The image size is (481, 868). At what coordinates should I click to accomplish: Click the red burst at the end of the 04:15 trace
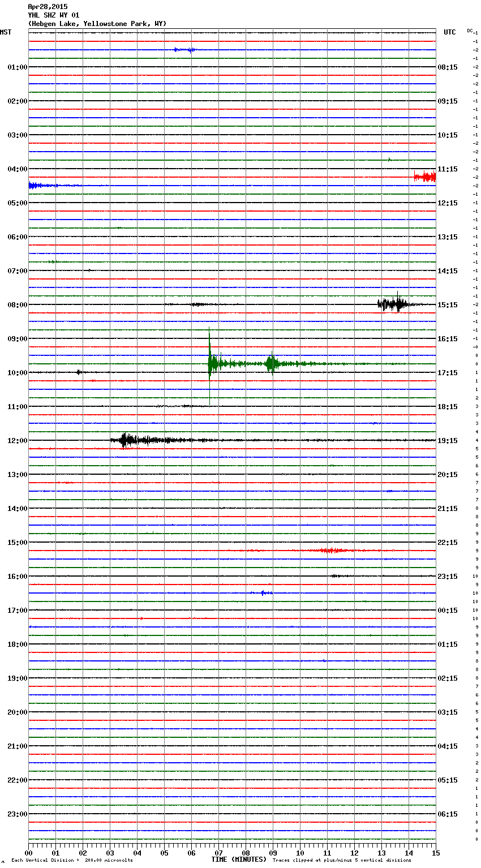[424, 177]
